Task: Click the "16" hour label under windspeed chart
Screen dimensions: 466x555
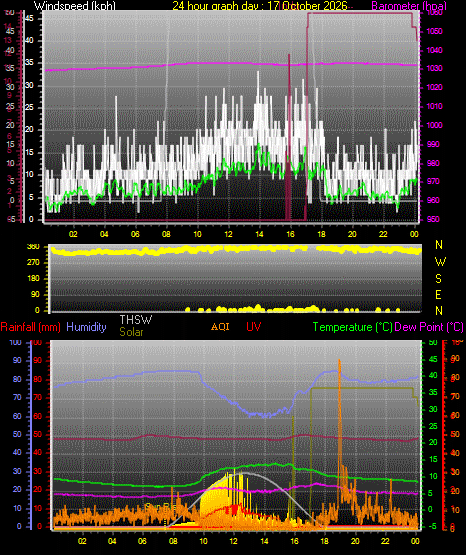Action: point(290,234)
